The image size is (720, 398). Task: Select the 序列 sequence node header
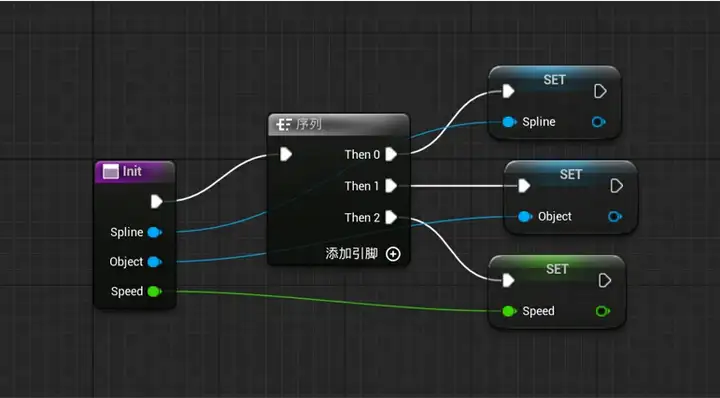(338, 124)
